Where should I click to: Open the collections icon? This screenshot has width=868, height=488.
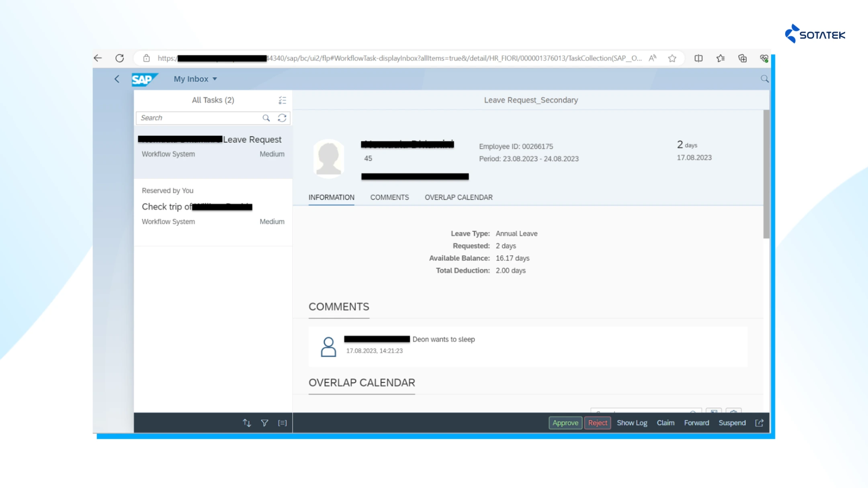[x=743, y=58]
